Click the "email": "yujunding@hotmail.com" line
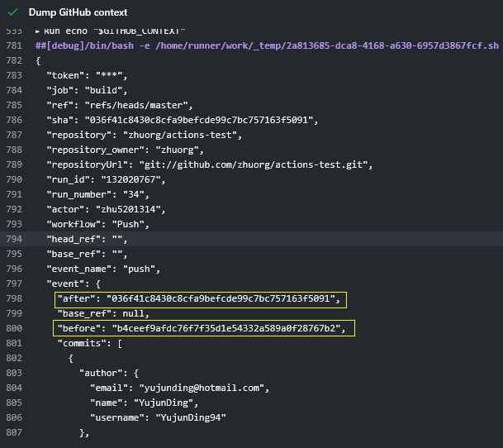Image resolution: width=503 pixels, height=448 pixels. (x=179, y=388)
